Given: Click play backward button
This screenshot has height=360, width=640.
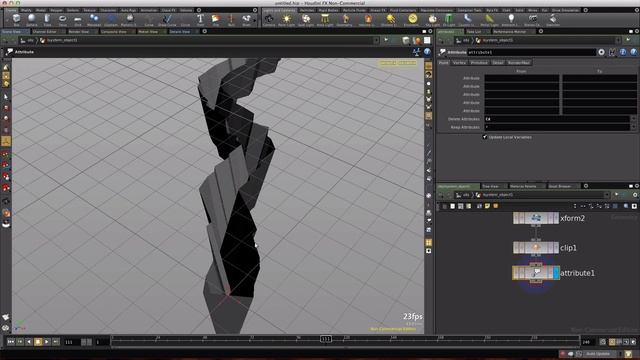Looking at the screenshot, I should [x=29, y=342].
